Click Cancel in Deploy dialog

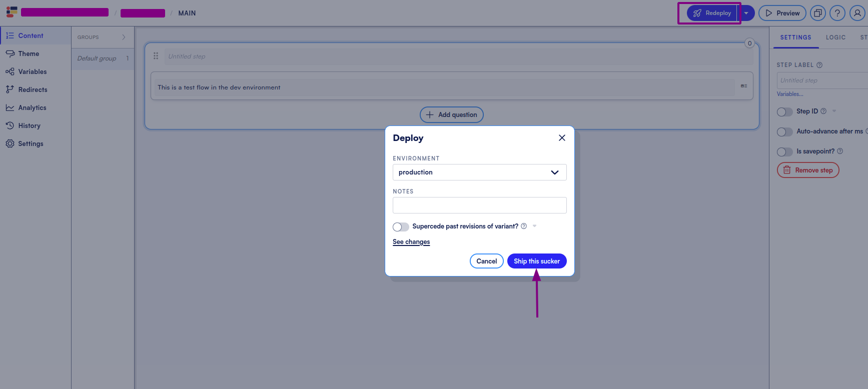(x=486, y=261)
